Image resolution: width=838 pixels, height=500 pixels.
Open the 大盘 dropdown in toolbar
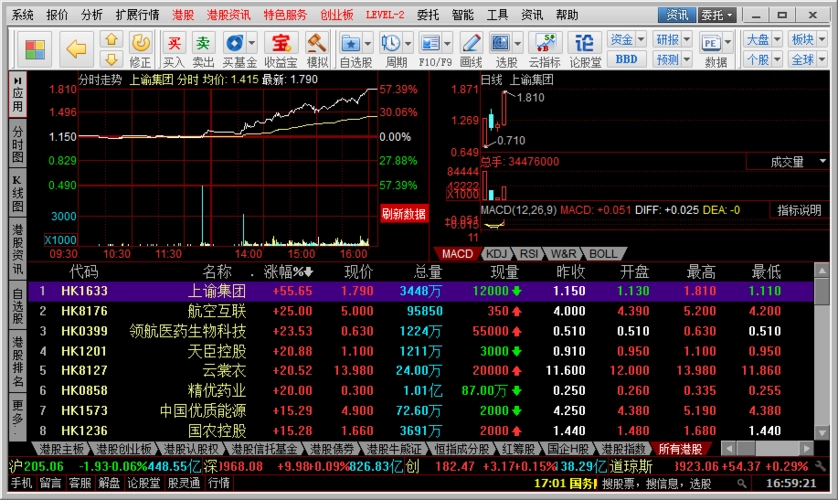[762, 39]
